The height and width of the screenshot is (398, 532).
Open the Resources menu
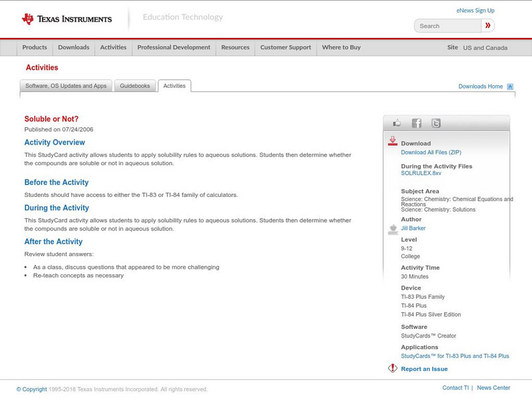(x=235, y=47)
